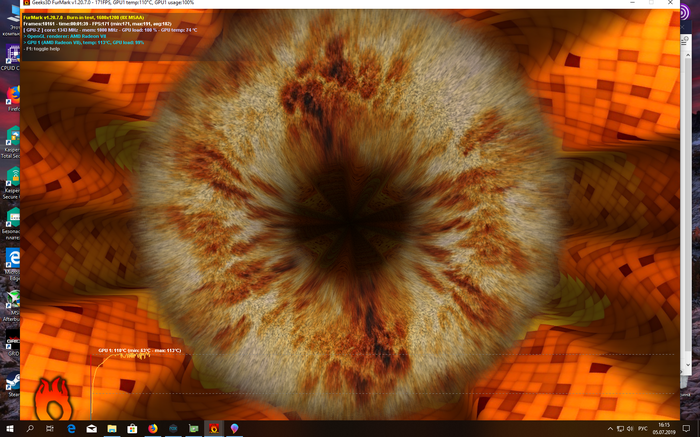Screen dimensions: 700x437
Task: Open the Mail app on taskbar
Action: point(92,429)
